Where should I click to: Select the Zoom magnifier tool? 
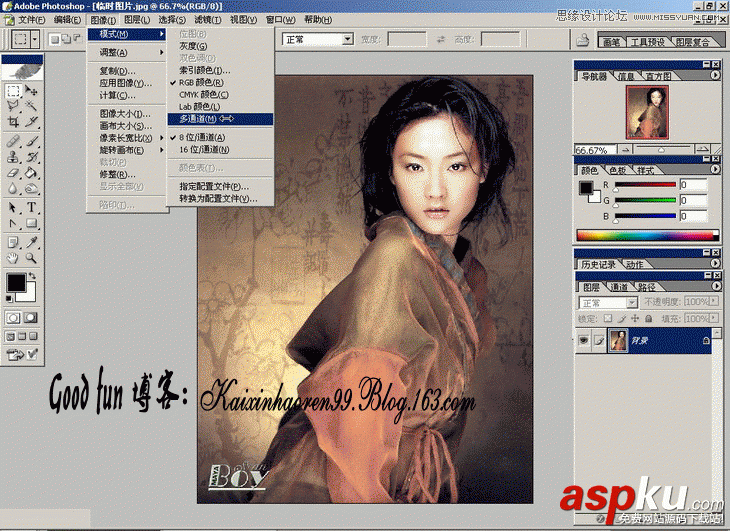coord(31,258)
